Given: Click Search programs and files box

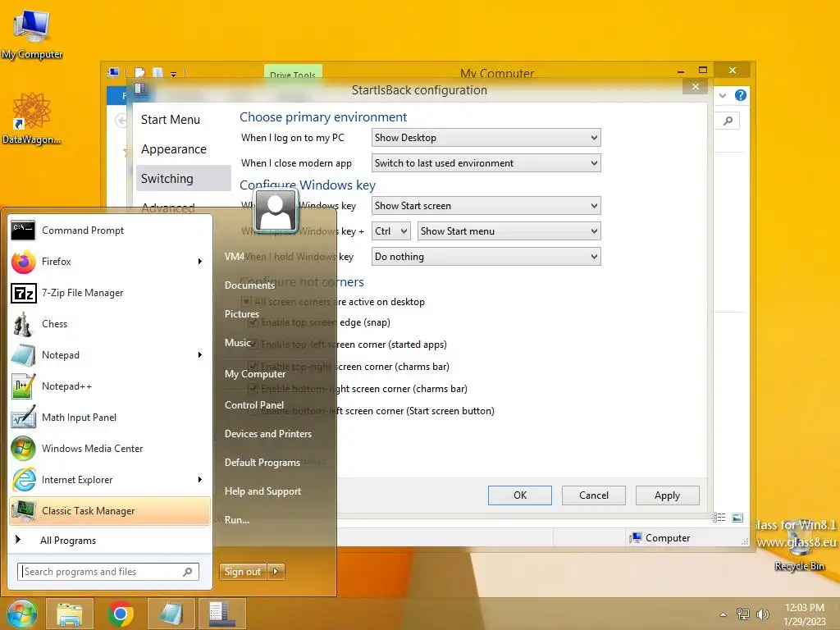Looking at the screenshot, I should (x=108, y=572).
